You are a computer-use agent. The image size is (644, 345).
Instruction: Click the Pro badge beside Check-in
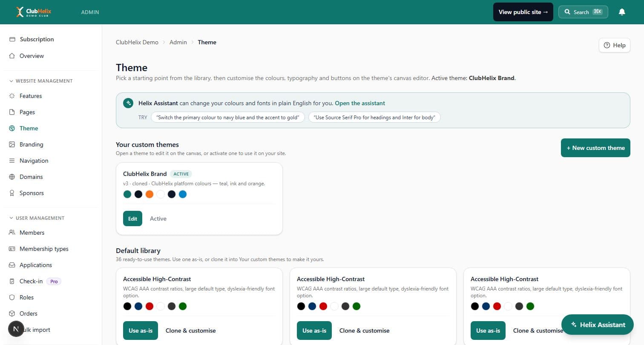54,281
